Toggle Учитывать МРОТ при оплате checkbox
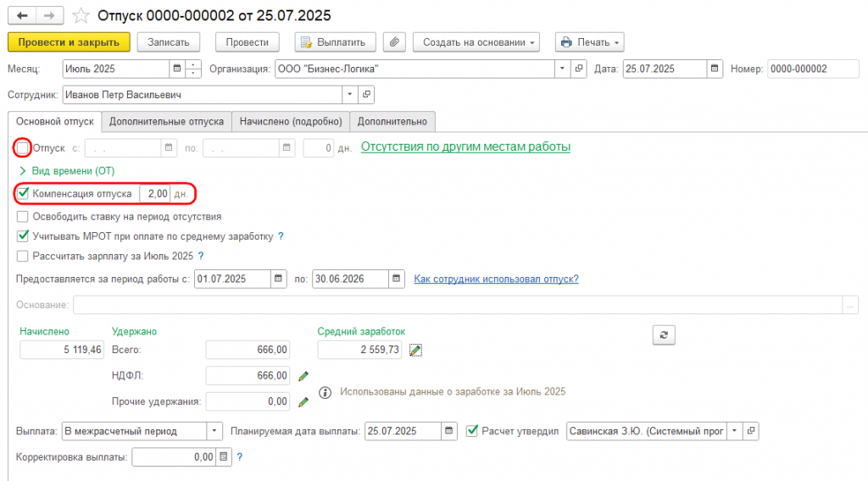Screen dimensions: 868x481 [23, 236]
